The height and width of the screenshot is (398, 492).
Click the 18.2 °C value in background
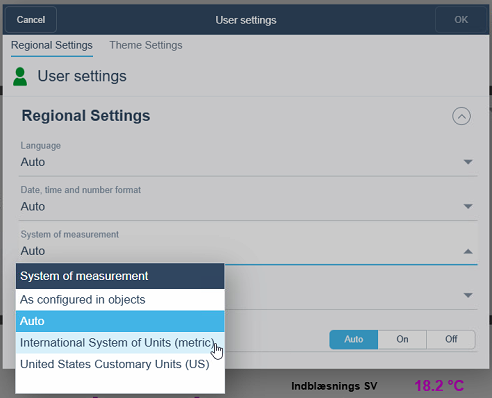[x=439, y=386]
